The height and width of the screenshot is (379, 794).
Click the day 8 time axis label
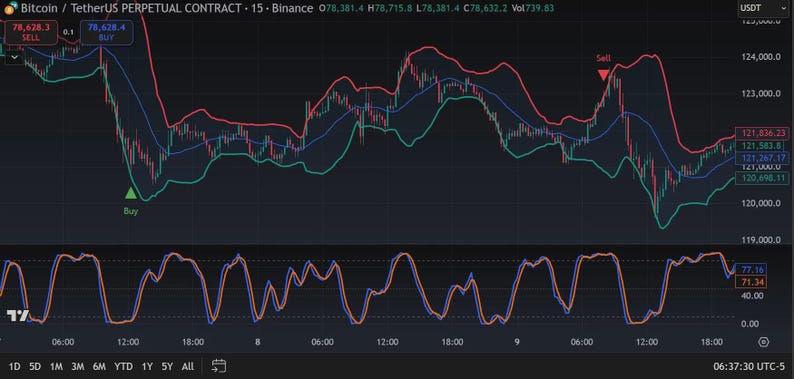(x=257, y=342)
